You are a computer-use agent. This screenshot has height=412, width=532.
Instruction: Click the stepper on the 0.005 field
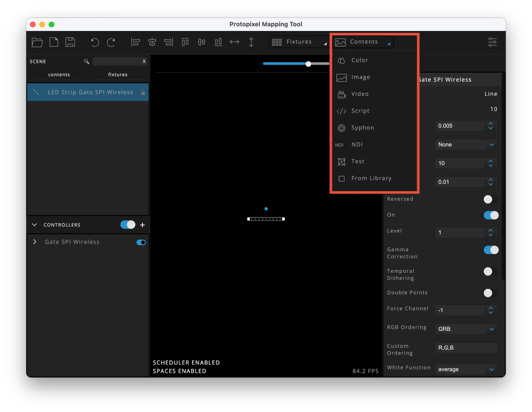coord(490,126)
